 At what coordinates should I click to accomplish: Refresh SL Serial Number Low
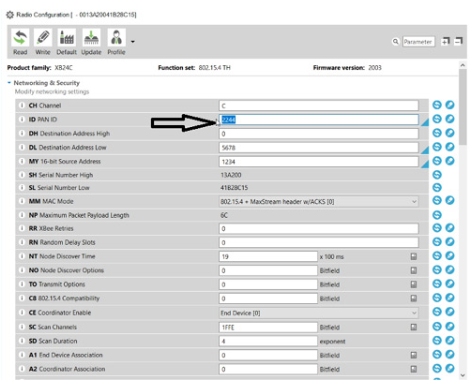click(437, 187)
